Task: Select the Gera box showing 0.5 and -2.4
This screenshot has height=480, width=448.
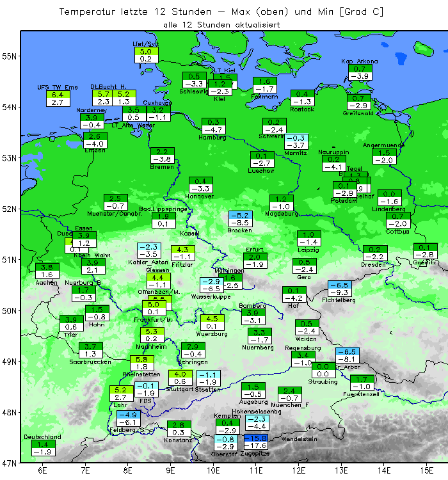Action: point(305,266)
